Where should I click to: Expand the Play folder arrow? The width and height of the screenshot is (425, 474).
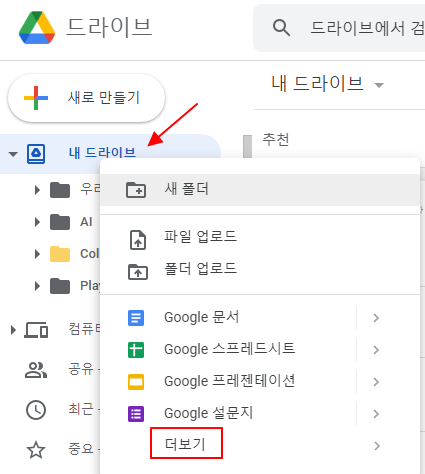pos(37,286)
